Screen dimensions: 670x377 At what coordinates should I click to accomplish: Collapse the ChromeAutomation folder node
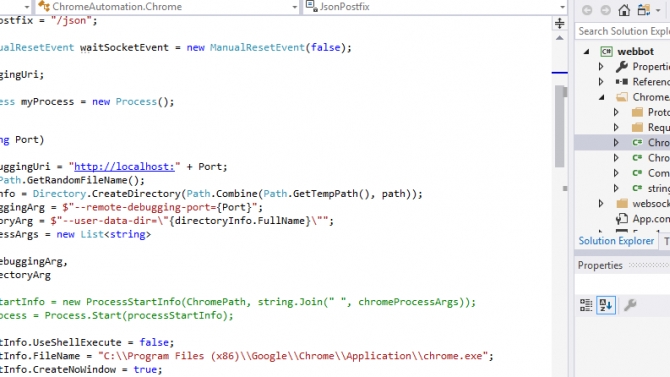pyautogui.click(x=602, y=97)
